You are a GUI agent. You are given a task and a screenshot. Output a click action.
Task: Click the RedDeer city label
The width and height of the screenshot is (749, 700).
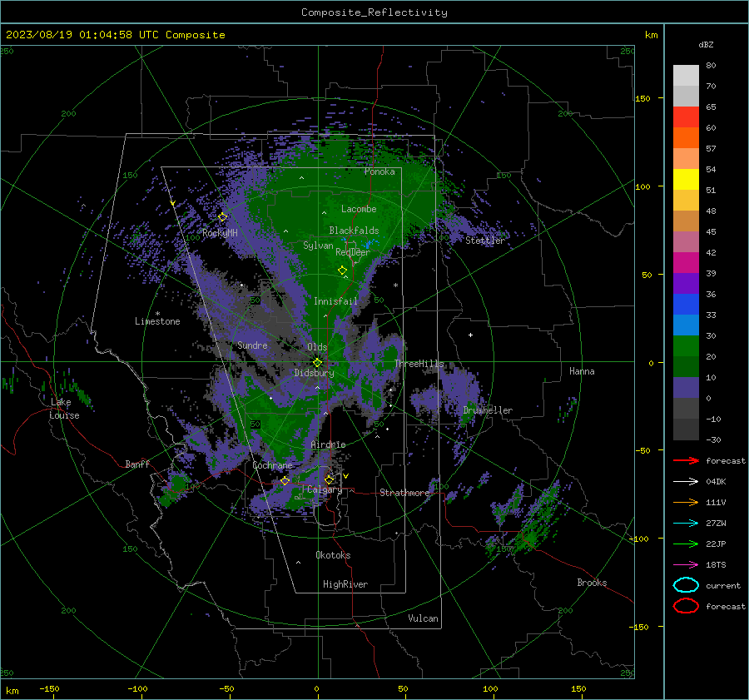[x=353, y=252]
